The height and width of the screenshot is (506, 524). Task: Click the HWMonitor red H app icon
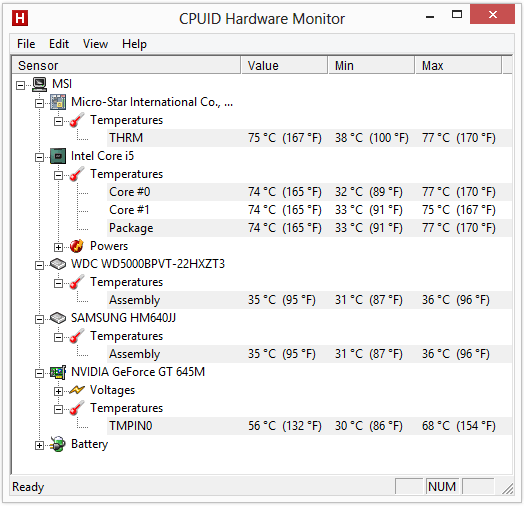(x=20, y=18)
